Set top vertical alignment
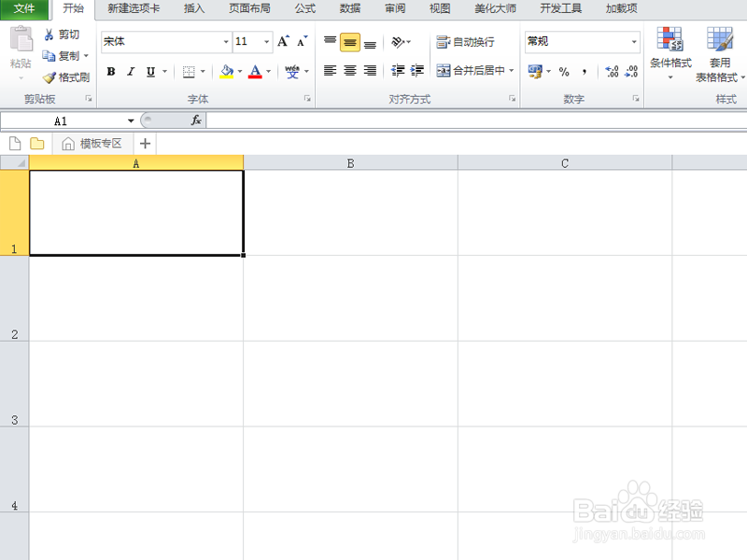This screenshot has height=560, width=747. 330,42
